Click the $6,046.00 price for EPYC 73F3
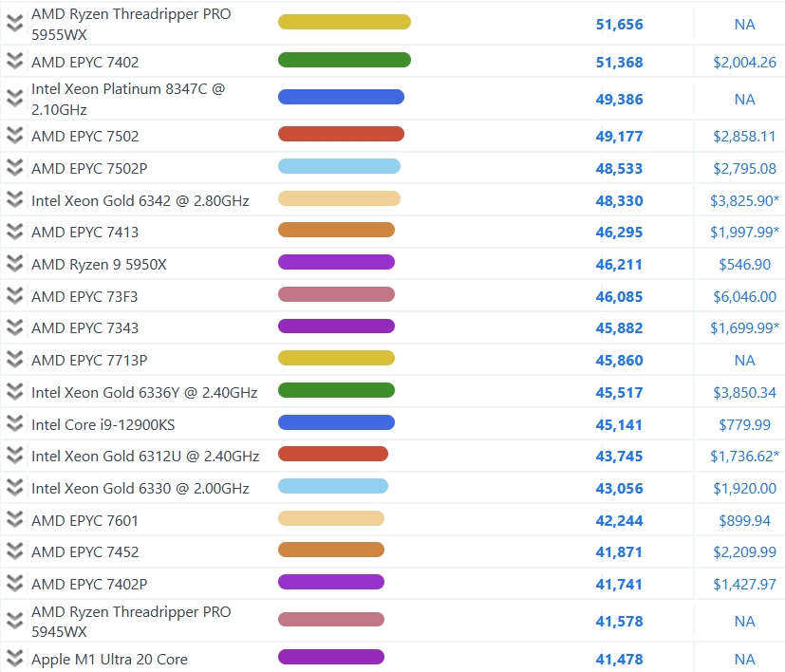 click(x=744, y=297)
